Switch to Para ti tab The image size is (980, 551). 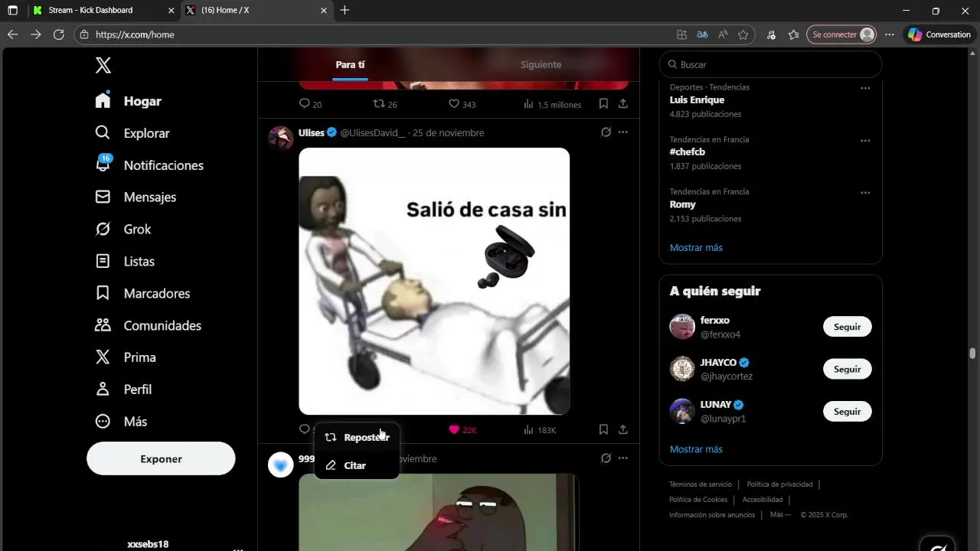coord(350,65)
